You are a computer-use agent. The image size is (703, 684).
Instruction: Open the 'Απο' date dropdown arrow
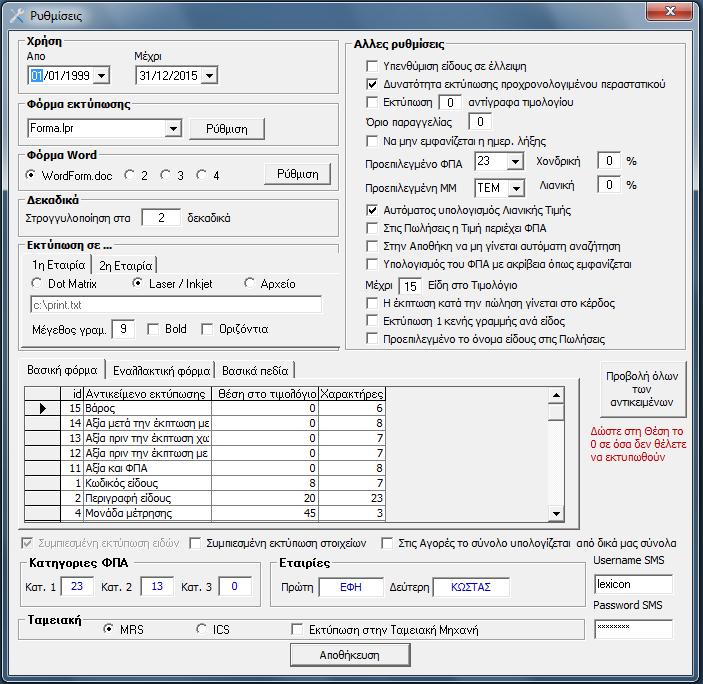click(101, 76)
